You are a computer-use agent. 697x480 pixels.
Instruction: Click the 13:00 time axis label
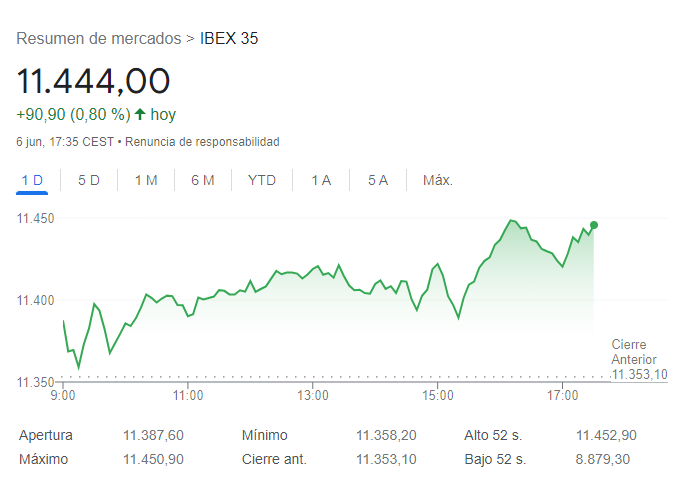click(313, 396)
